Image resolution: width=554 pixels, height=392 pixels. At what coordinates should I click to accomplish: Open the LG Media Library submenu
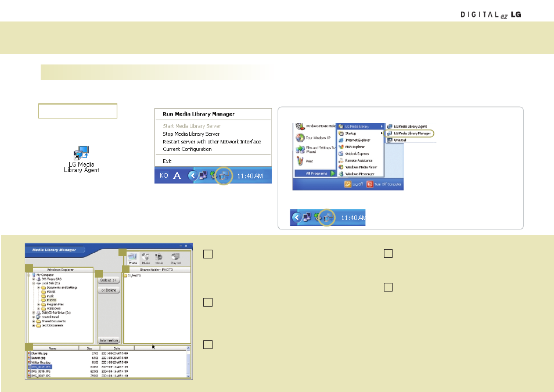(360, 126)
